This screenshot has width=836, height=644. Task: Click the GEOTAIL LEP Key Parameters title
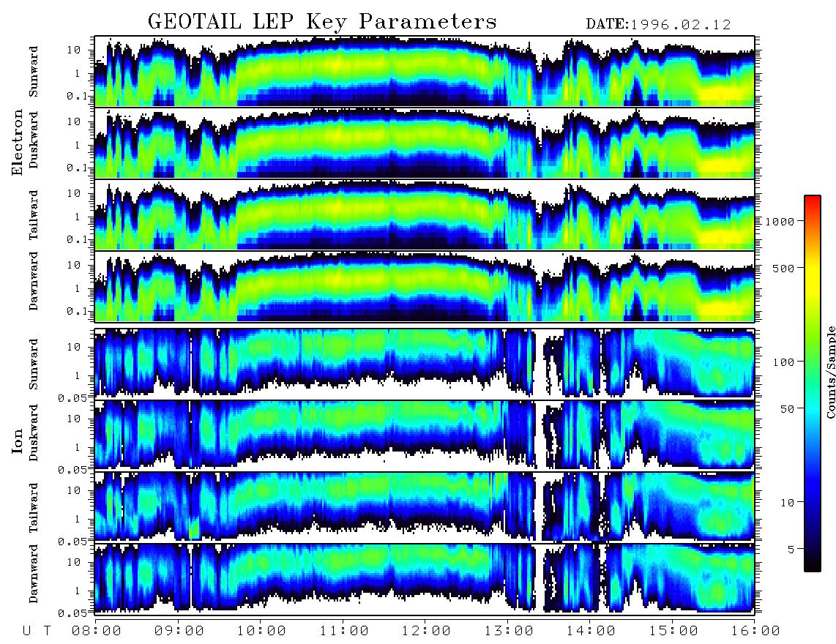[x=322, y=22]
